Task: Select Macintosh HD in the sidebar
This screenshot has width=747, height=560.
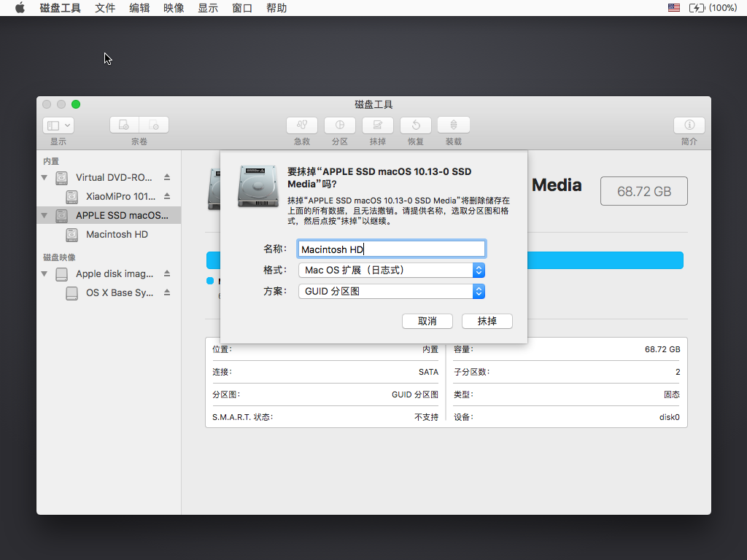Action: click(x=117, y=235)
